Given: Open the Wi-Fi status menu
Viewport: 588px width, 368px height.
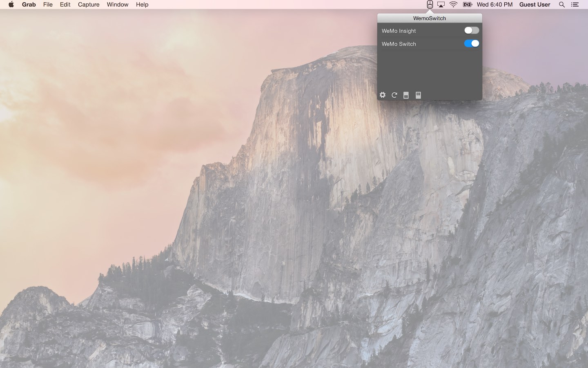Looking at the screenshot, I should (454, 4).
